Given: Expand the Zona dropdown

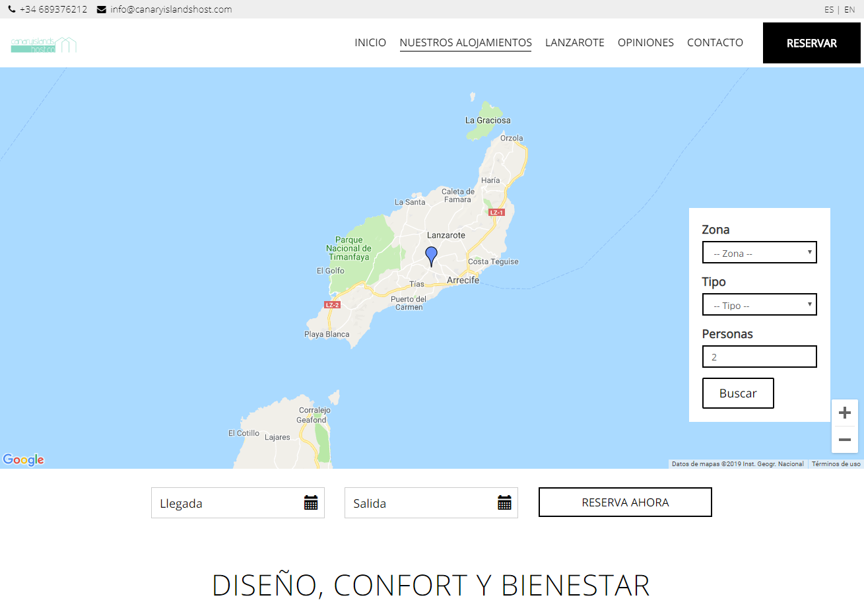Looking at the screenshot, I should tap(759, 252).
